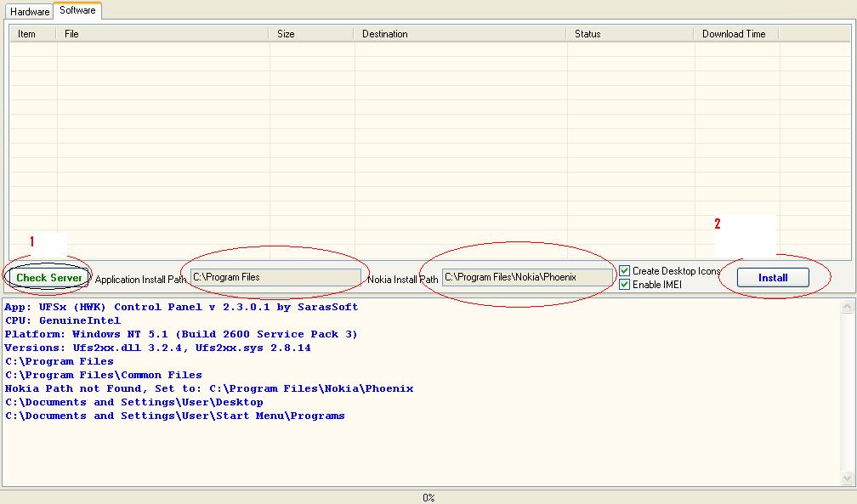
Task: Click the log scrollbar up arrow
Action: [847, 307]
